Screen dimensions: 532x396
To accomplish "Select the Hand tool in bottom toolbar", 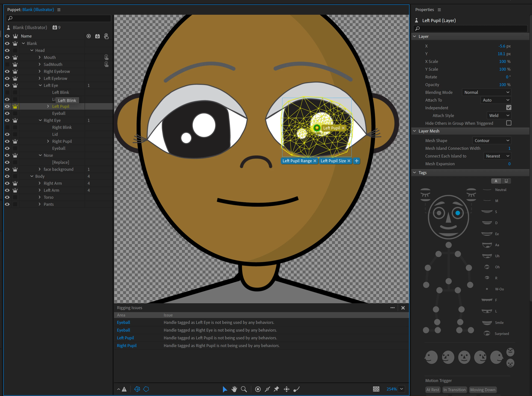I will [234, 389].
